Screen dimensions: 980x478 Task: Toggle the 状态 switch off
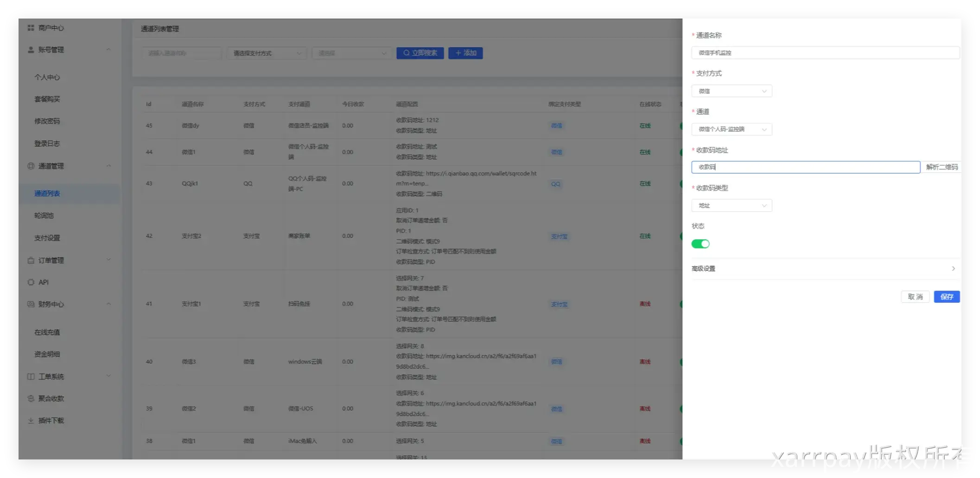click(x=700, y=244)
